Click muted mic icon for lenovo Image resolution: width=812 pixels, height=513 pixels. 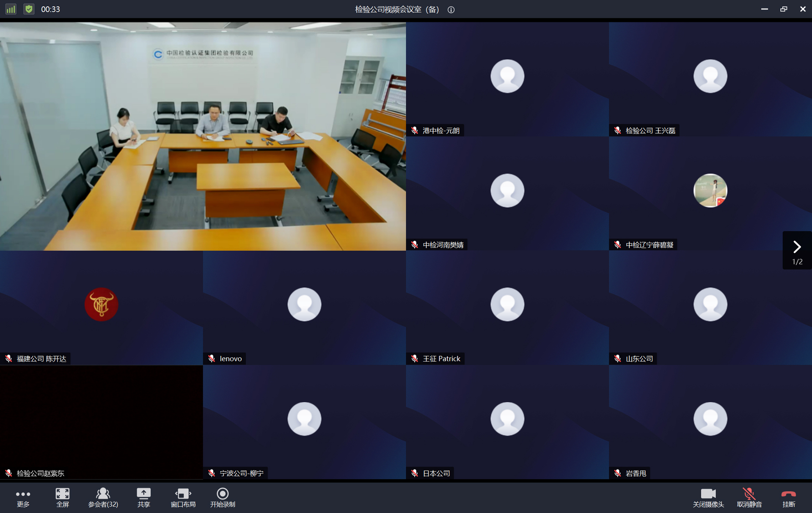pos(212,359)
